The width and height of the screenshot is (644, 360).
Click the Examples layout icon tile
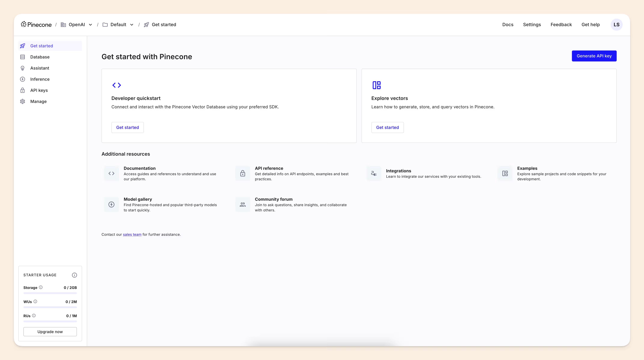click(505, 173)
